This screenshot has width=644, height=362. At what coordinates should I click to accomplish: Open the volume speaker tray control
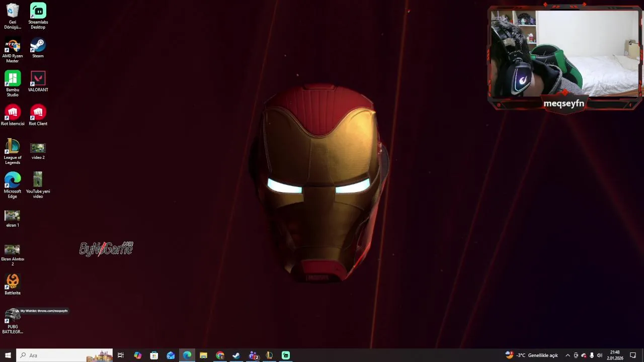click(x=600, y=355)
